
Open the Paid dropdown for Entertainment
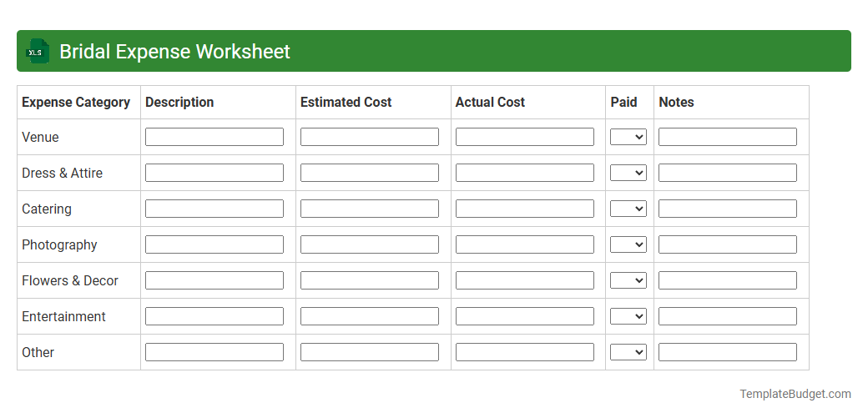point(628,316)
